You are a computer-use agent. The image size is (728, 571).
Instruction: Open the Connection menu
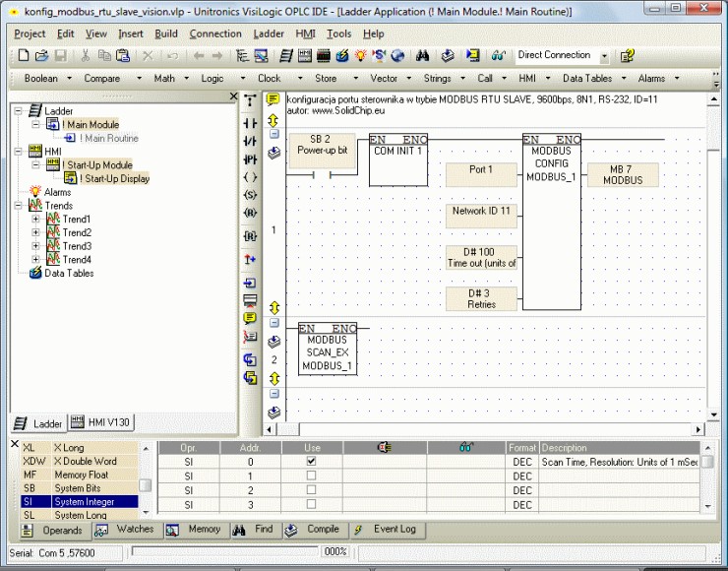[215, 33]
